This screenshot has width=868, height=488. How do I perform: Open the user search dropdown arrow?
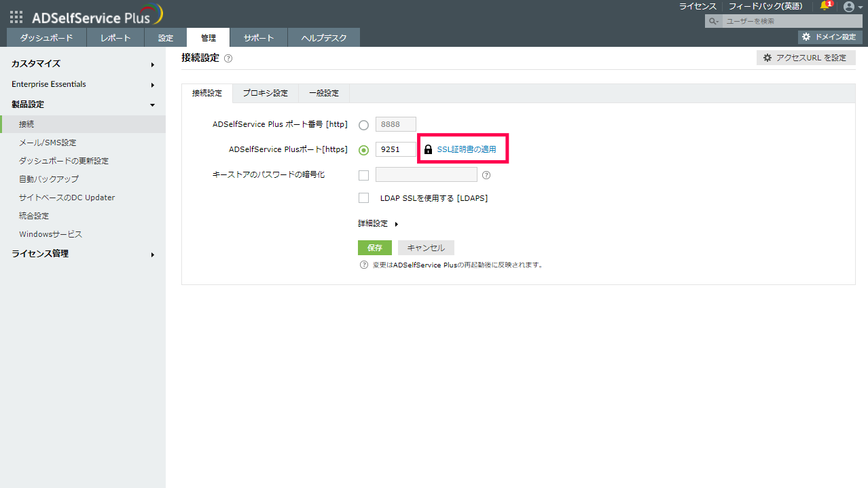click(713, 22)
